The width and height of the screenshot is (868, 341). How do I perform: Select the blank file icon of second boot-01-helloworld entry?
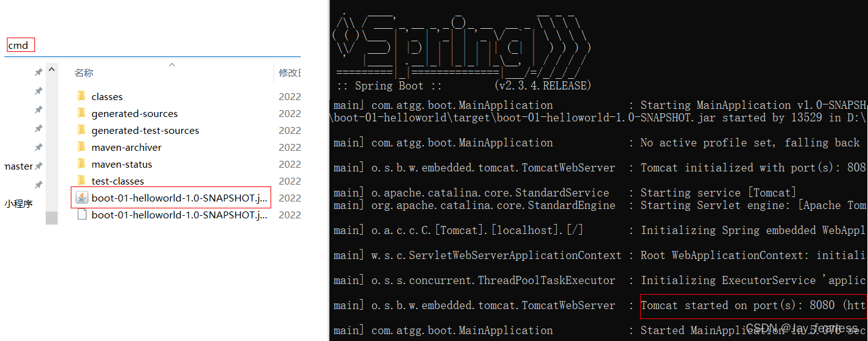[81, 215]
